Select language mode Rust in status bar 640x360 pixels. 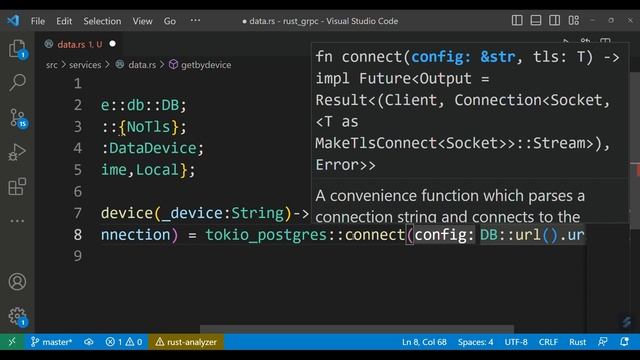(x=578, y=342)
